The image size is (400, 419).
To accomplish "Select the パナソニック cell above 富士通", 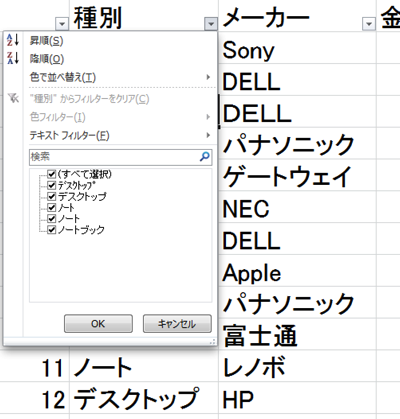I will pyautogui.click(x=297, y=302).
